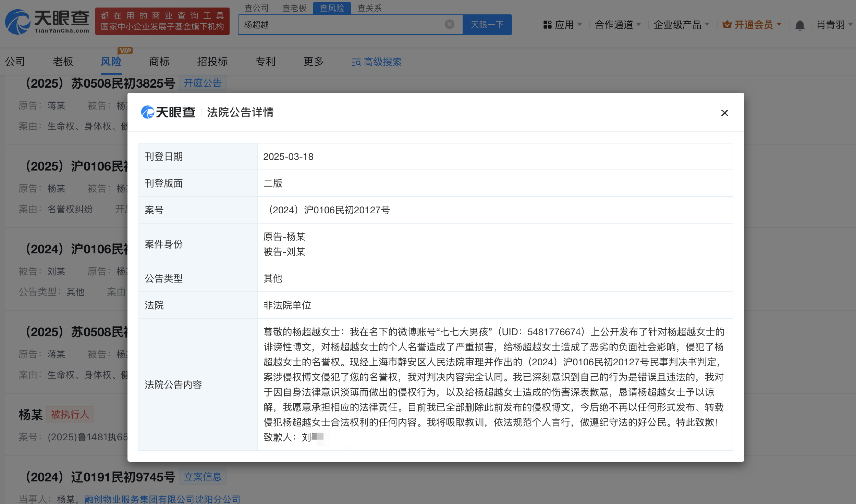This screenshot has height=504, width=856.
Task: Focus the 杨超越 search input field
Action: pyautogui.click(x=343, y=25)
